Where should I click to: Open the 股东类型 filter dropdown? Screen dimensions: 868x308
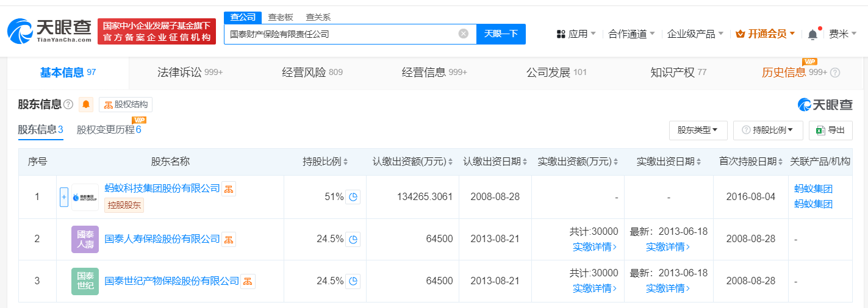(698, 130)
